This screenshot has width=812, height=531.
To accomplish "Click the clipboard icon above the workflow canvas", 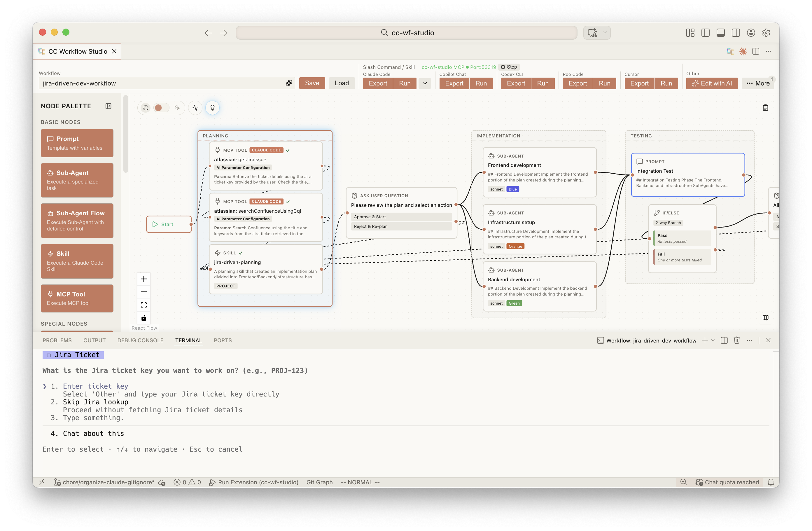I will point(765,107).
